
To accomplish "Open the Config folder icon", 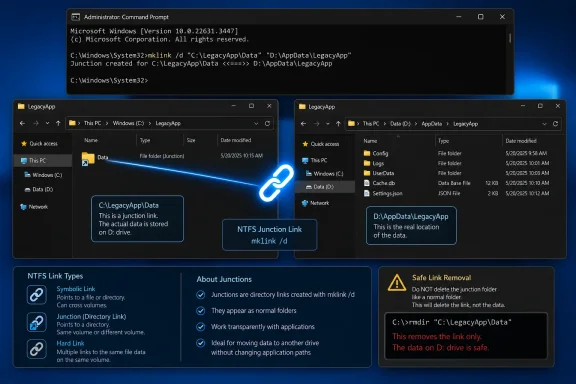I will [x=367, y=153].
